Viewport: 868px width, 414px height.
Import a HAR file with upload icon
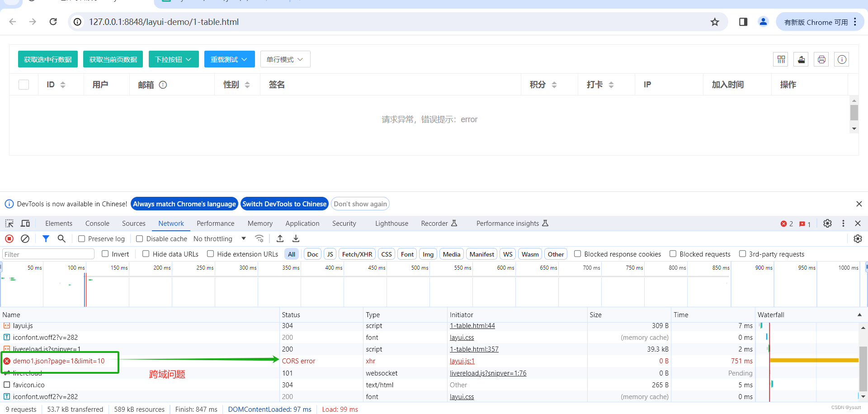(280, 238)
